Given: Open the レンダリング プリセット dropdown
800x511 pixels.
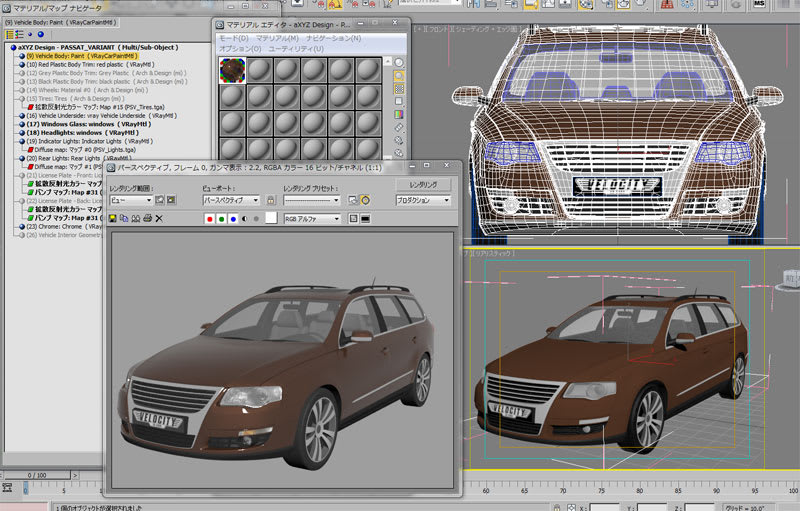Looking at the screenshot, I should click(312, 200).
